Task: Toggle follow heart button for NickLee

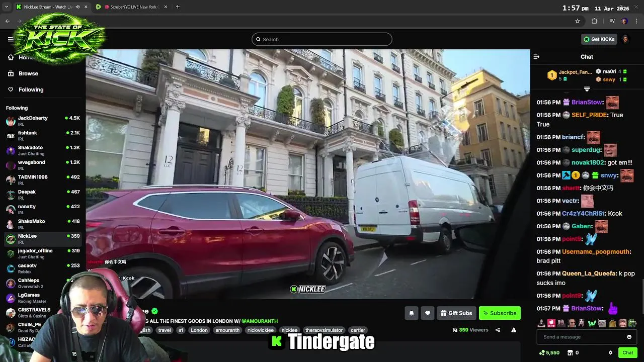Action: pyautogui.click(x=427, y=313)
